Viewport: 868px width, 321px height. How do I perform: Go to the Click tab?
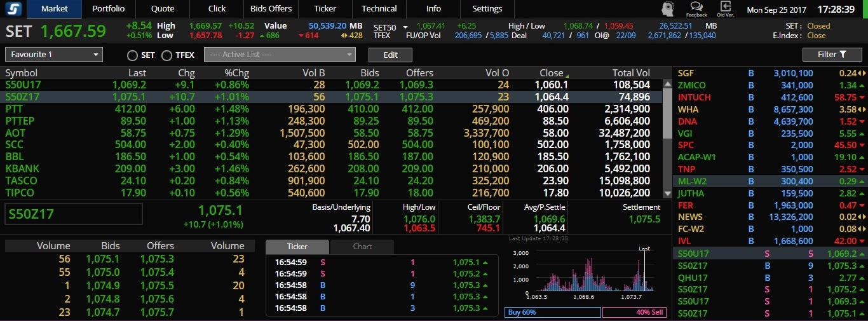pos(217,9)
